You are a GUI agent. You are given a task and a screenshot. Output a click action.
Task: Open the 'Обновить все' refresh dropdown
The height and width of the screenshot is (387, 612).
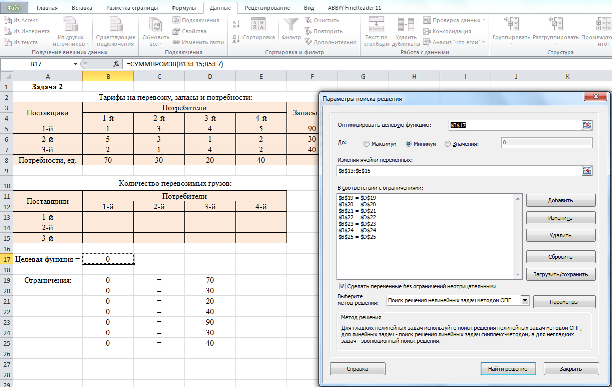[155, 31]
